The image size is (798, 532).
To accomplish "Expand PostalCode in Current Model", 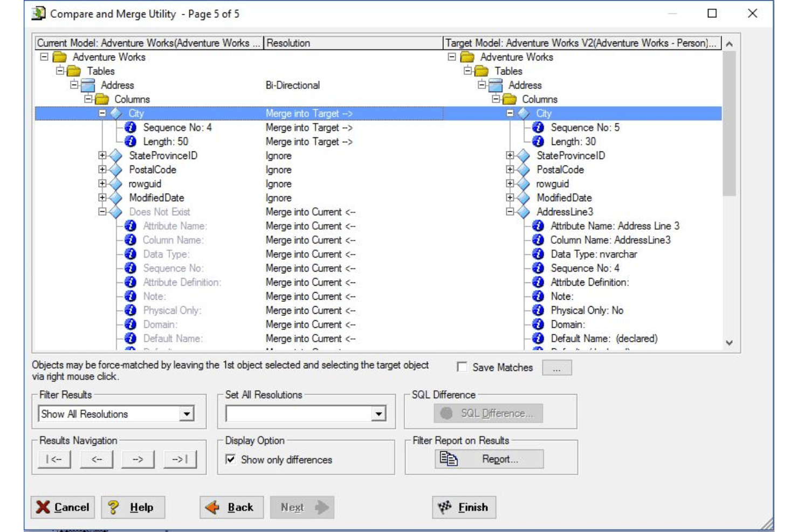I will click(102, 169).
